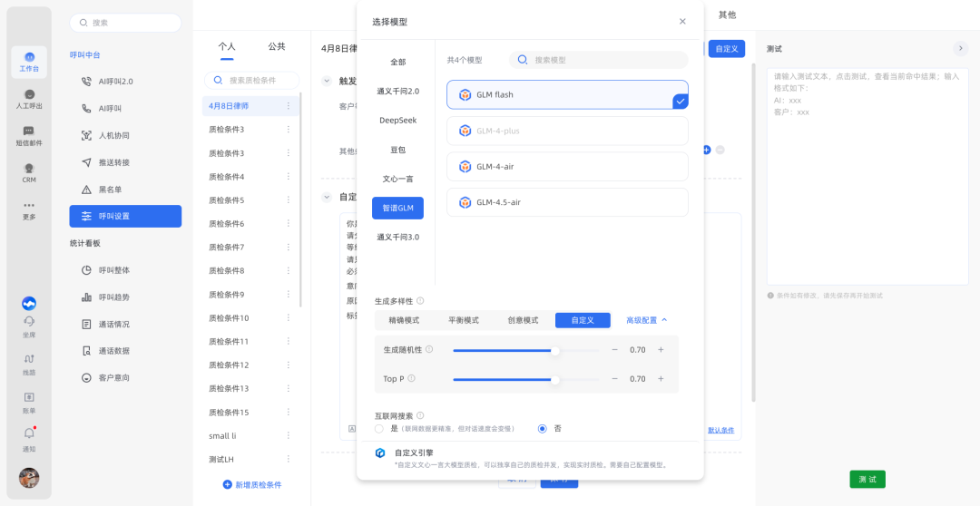Viewport: 980px width, 506px height.
Task: Select 全部 model category
Action: (x=397, y=62)
